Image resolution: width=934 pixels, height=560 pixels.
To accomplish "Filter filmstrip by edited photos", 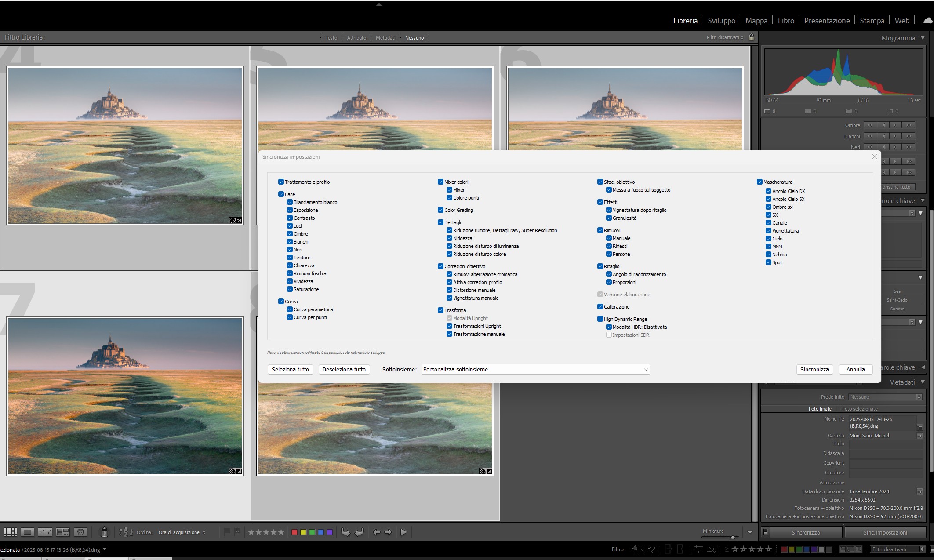I will pos(698,549).
